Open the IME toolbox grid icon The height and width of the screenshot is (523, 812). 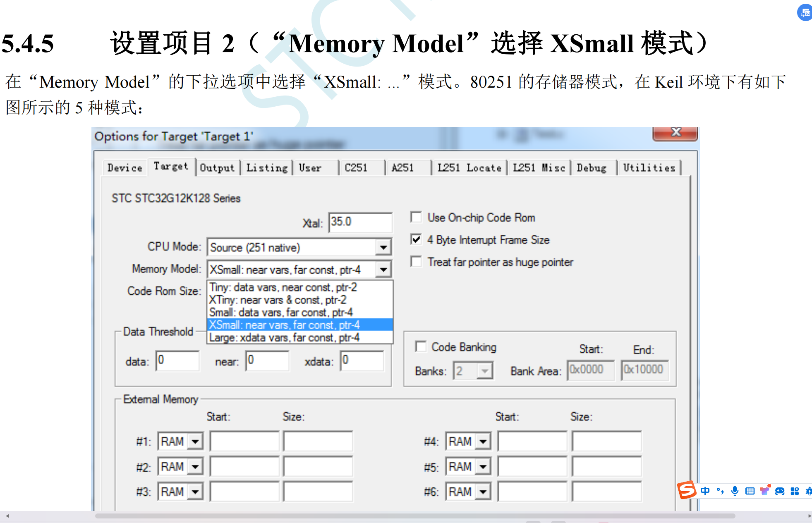coord(795,491)
